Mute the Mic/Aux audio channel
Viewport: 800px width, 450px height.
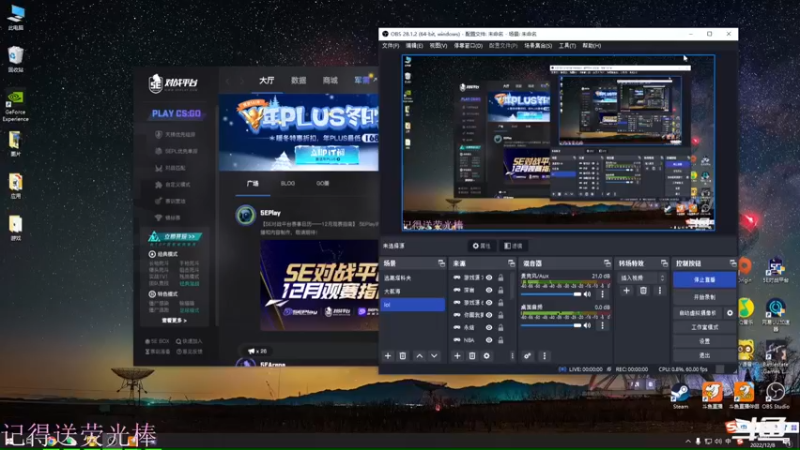click(x=587, y=294)
